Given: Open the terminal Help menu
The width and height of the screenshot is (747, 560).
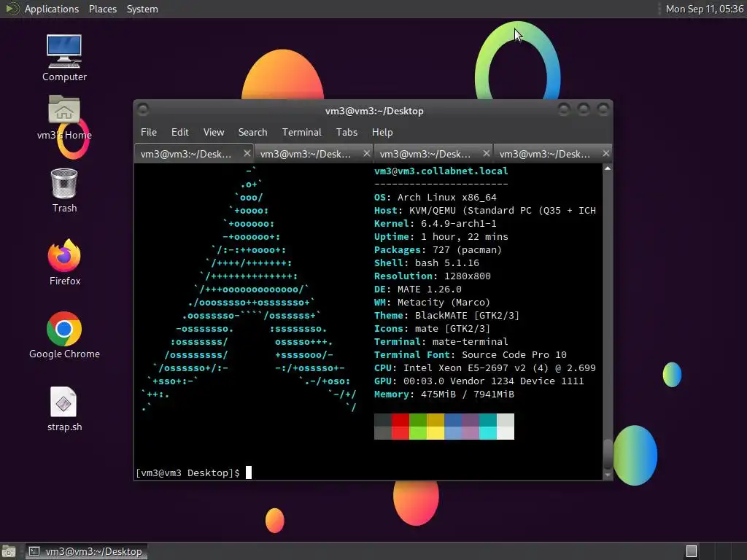Looking at the screenshot, I should tap(382, 133).
